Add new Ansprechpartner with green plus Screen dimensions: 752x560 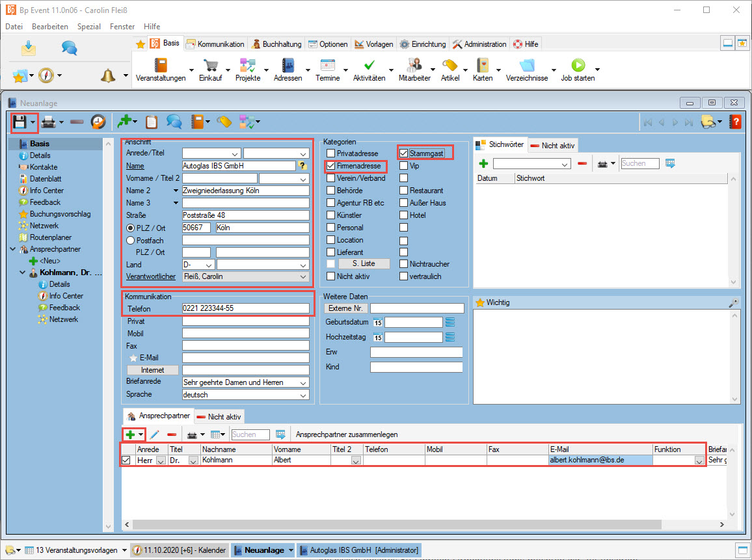point(130,434)
